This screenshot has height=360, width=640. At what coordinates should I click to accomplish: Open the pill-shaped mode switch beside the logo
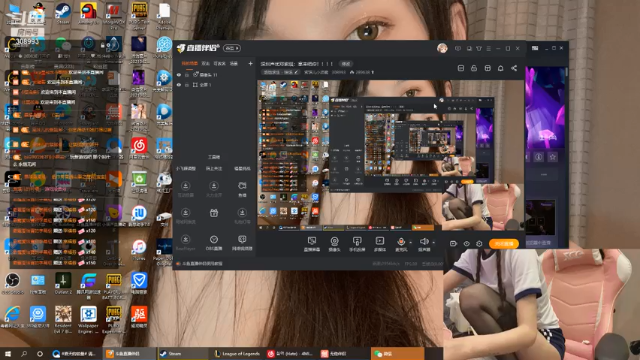click(x=232, y=48)
